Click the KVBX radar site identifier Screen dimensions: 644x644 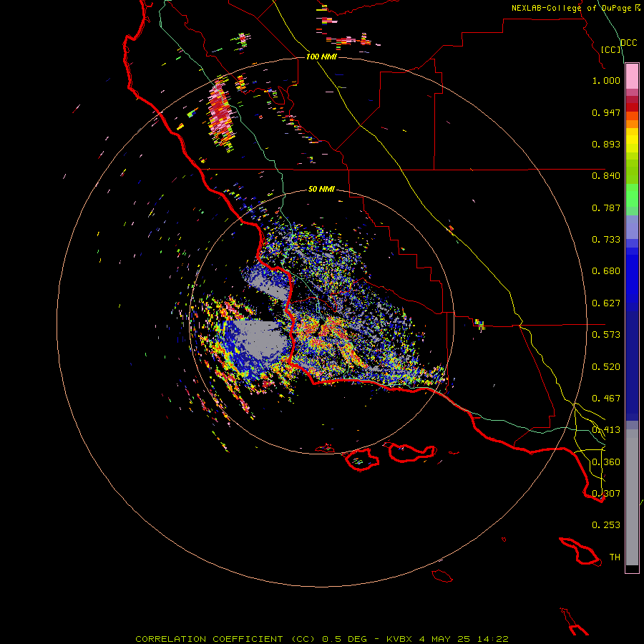399,639
